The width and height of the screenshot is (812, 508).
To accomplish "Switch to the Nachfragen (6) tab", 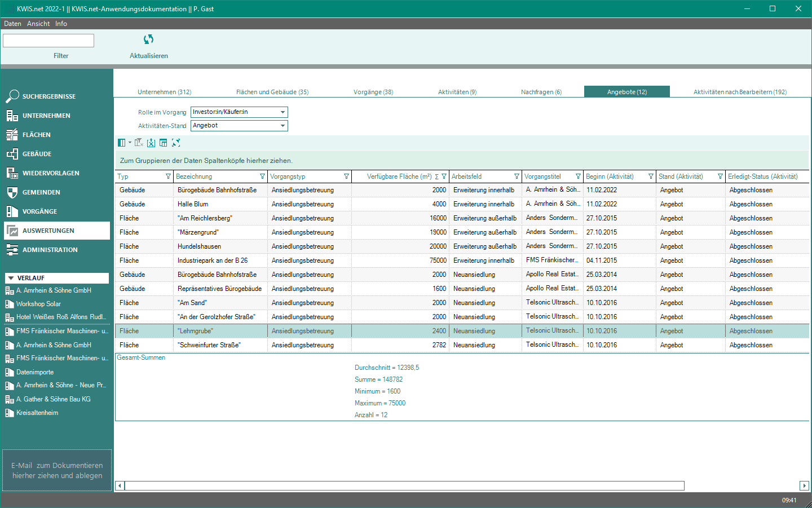I will tap(541, 92).
